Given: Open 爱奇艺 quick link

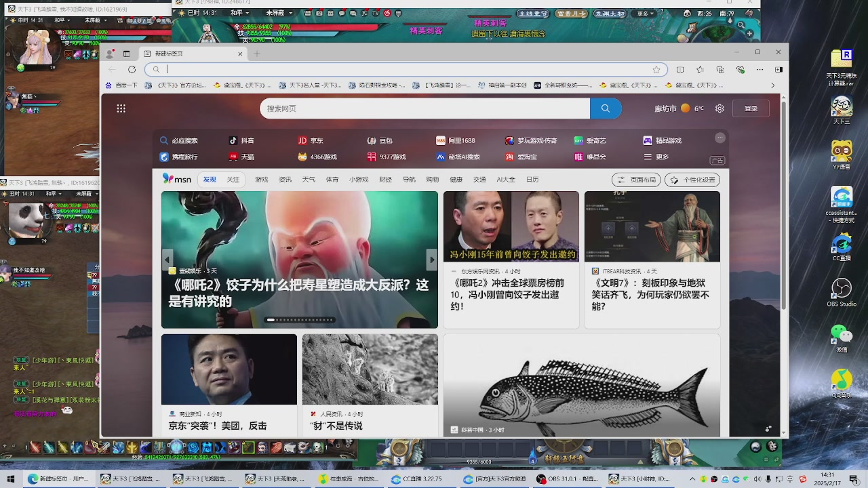Looking at the screenshot, I should (591, 141).
